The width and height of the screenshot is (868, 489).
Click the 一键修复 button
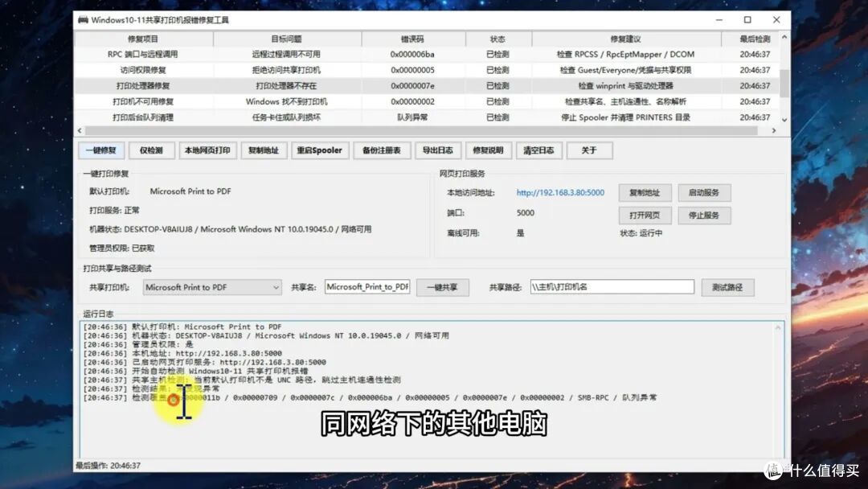pyautogui.click(x=101, y=150)
